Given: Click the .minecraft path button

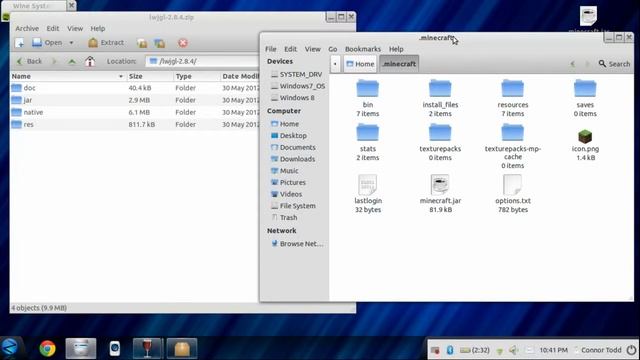Looking at the screenshot, I should click(399, 64).
